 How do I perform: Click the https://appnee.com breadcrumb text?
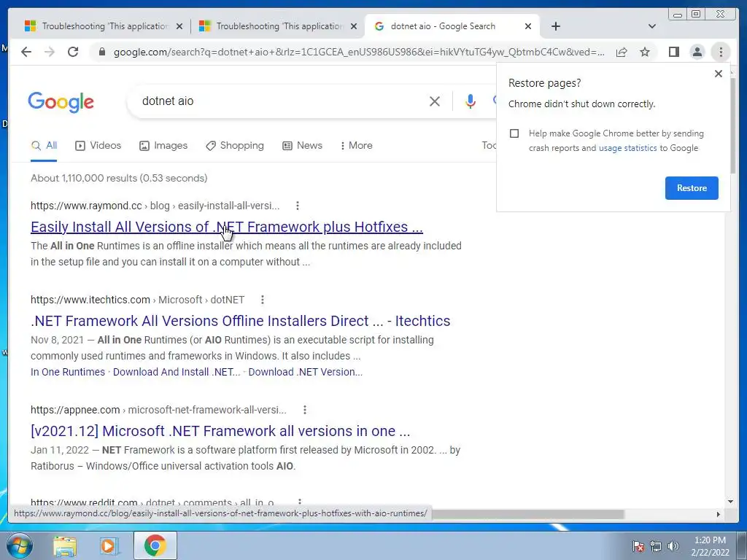pyautogui.click(x=75, y=410)
